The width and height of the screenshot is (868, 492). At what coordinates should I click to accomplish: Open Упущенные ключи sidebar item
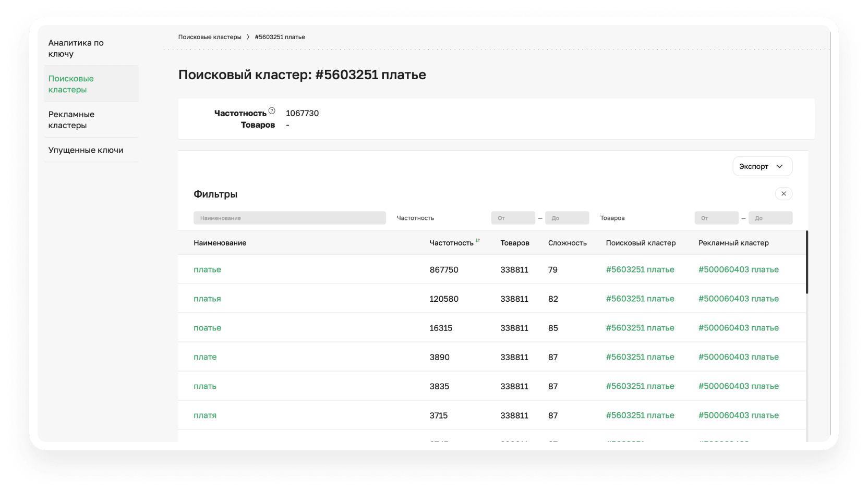click(86, 150)
